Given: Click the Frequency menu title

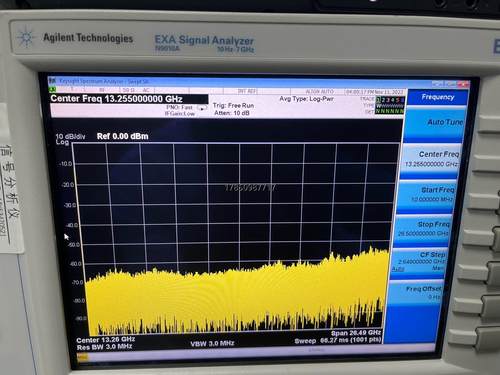Looking at the screenshot, I should coord(438,97).
